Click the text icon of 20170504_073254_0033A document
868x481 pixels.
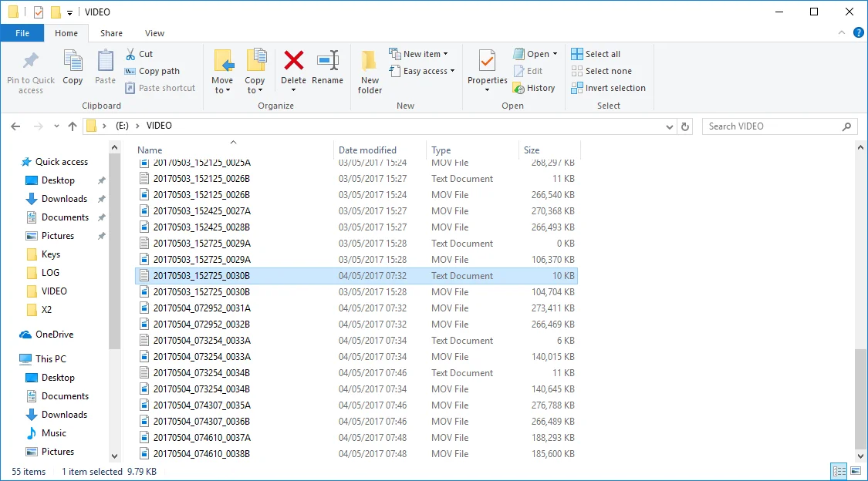tap(144, 341)
